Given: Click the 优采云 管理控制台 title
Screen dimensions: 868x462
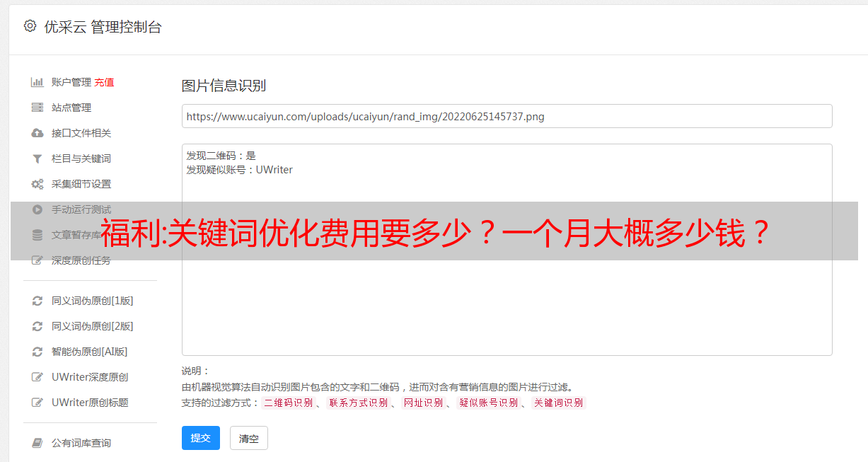Looking at the screenshot, I should point(103,27).
